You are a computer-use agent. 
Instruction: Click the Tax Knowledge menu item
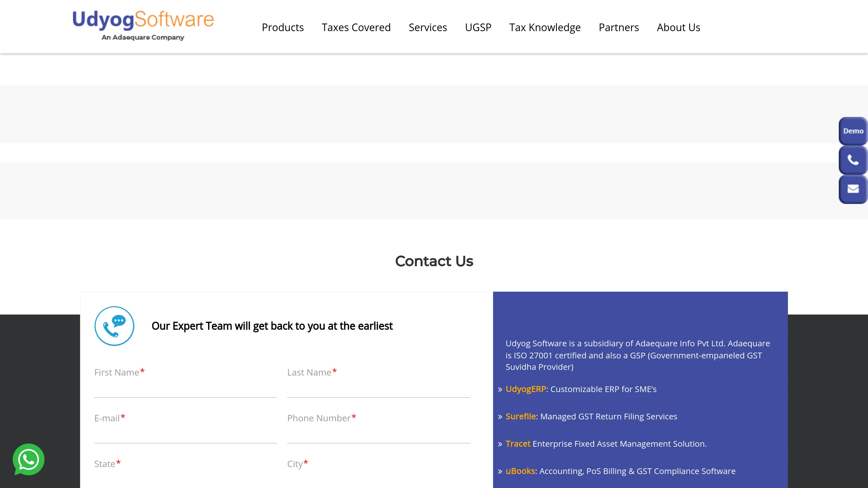[545, 27]
